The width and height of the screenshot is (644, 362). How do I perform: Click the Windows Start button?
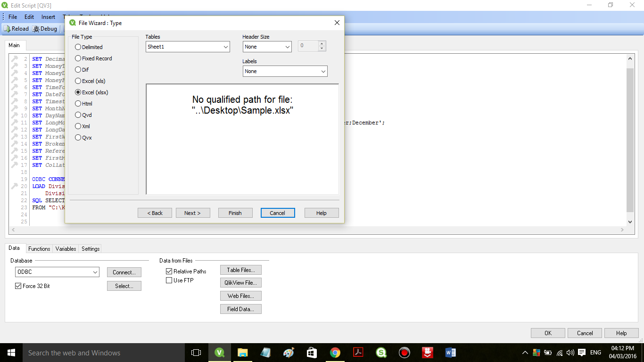pos(11,353)
